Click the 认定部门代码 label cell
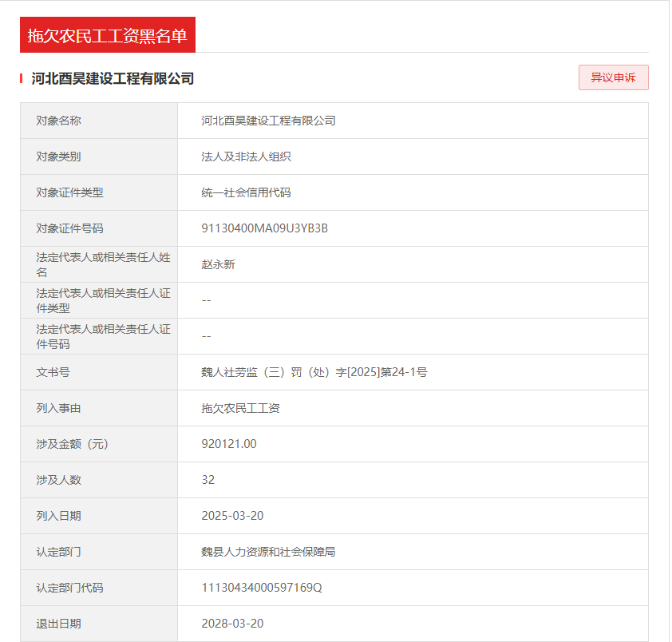The height and width of the screenshot is (642, 672). tap(69, 588)
